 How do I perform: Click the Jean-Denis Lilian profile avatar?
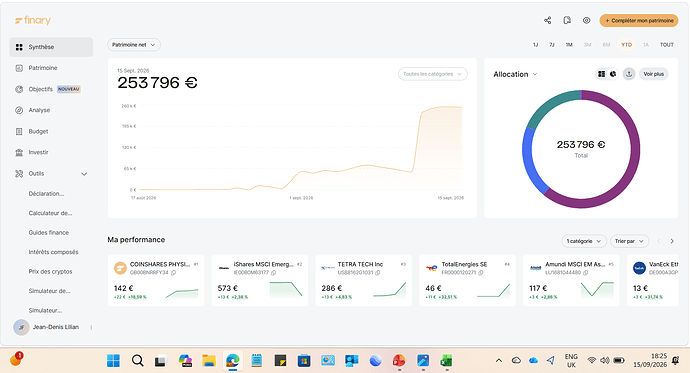(21, 327)
